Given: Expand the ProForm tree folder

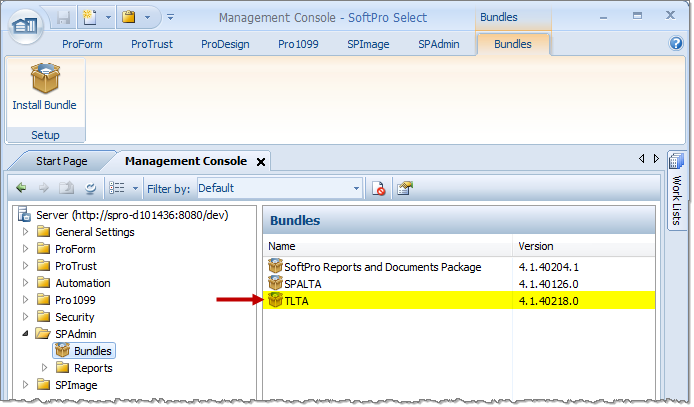Looking at the screenshot, I should [x=25, y=249].
